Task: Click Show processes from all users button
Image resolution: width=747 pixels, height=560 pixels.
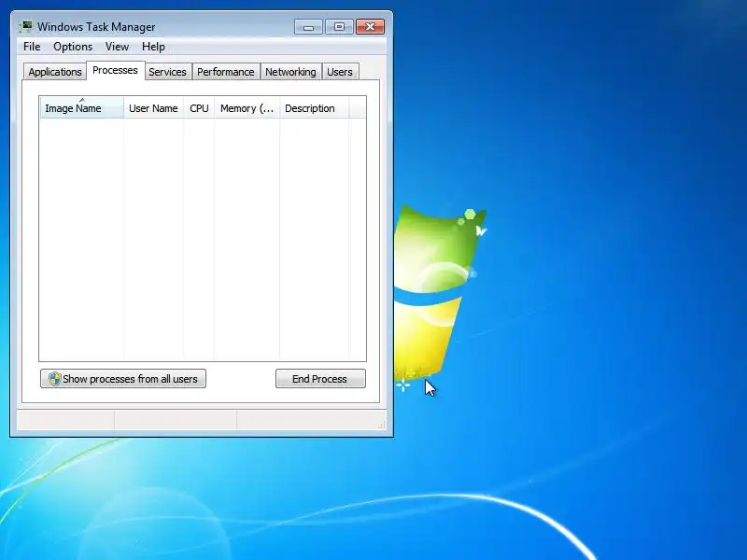Action: click(x=123, y=379)
